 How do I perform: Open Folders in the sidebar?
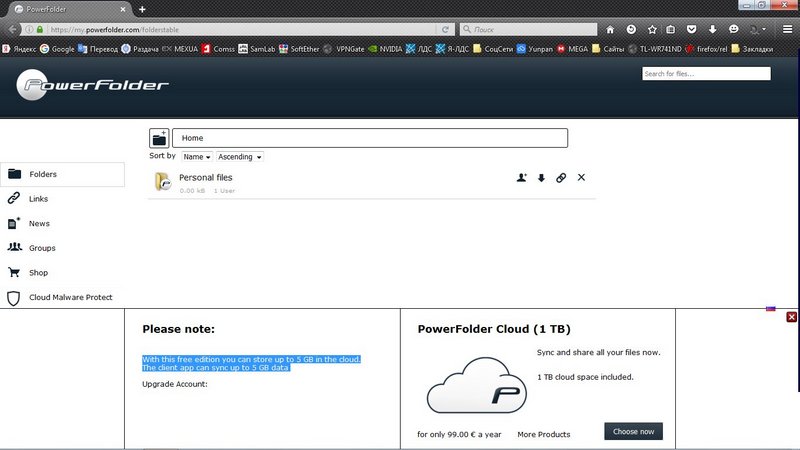click(62, 174)
